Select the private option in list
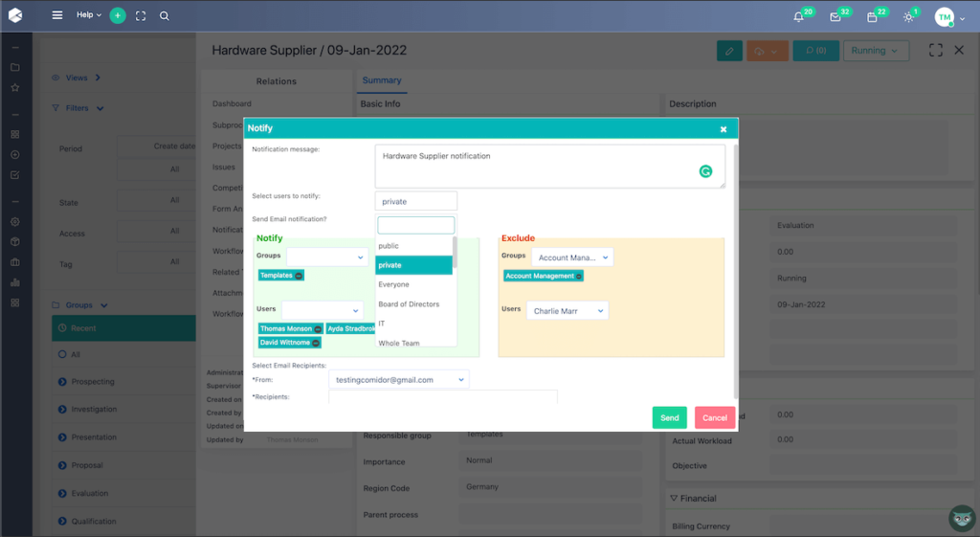The image size is (980, 537). (413, 265)
